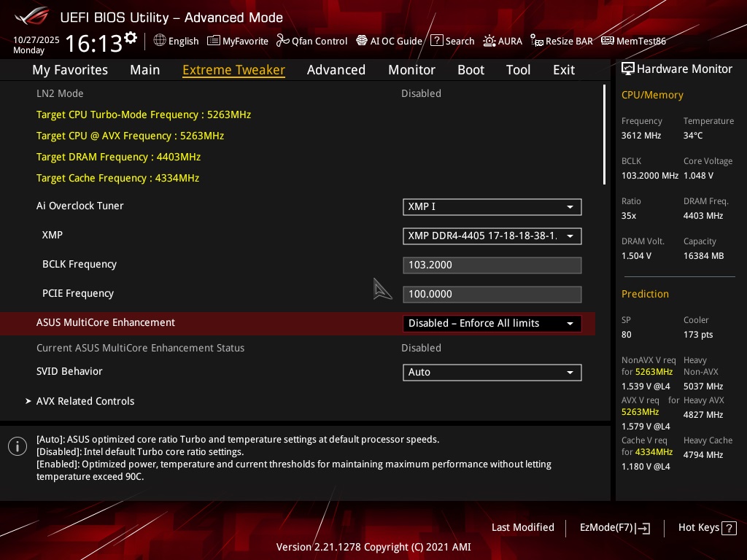The image size is (747, 560).
Task: Click the ROG logo
Action: [x=31, y=16]
